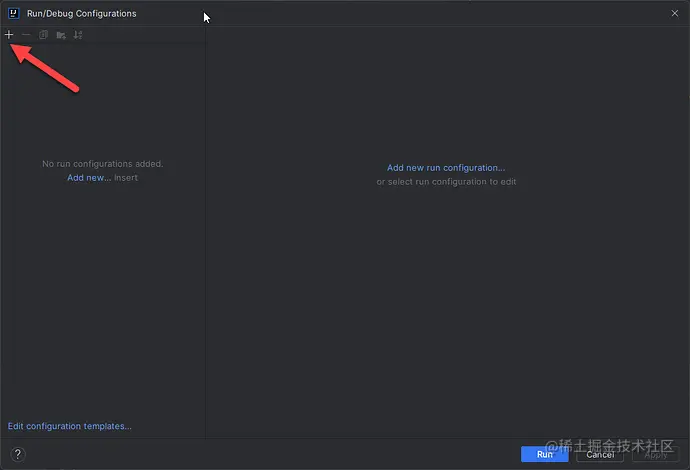This screenshot has height=470, width=690.
Task: Click the 'Add new run configuration...' link
Action: coord(446,168)
